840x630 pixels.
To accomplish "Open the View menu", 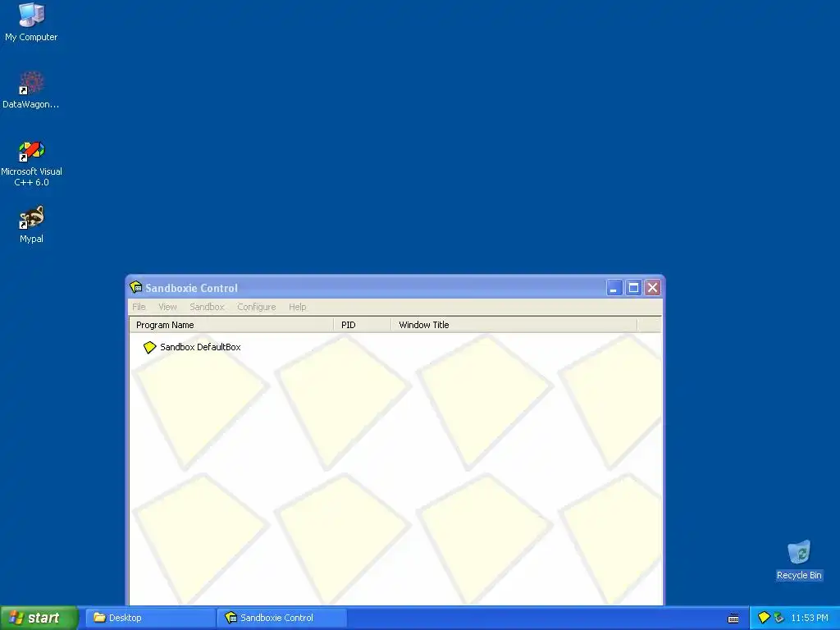I will (x=167, y=307).
